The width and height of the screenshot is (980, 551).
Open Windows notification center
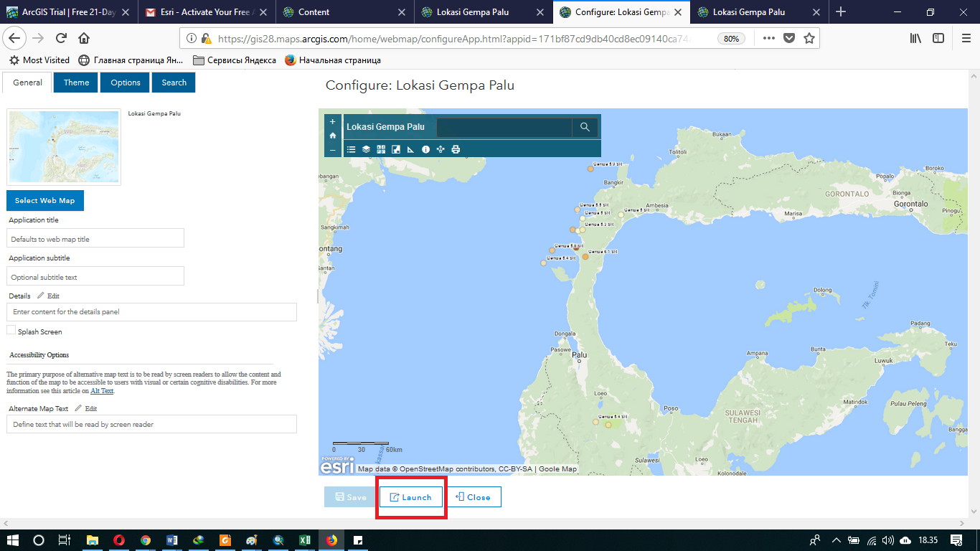956,540
